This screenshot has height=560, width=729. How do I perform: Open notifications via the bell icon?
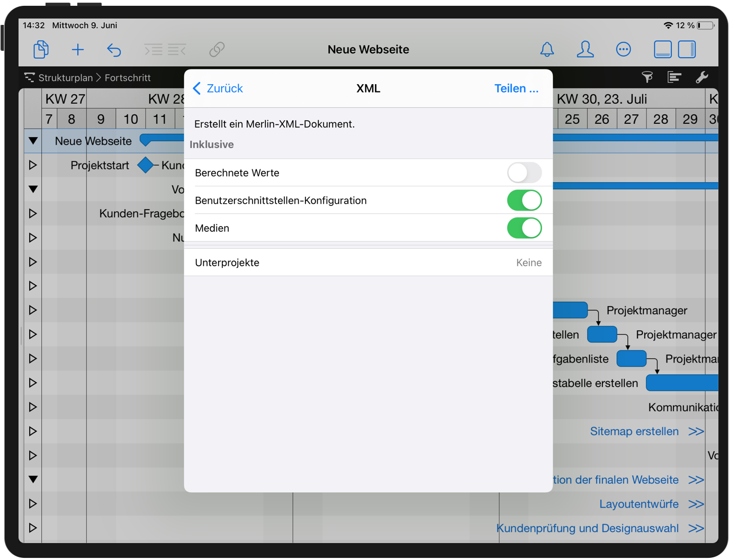coord(547,49)
